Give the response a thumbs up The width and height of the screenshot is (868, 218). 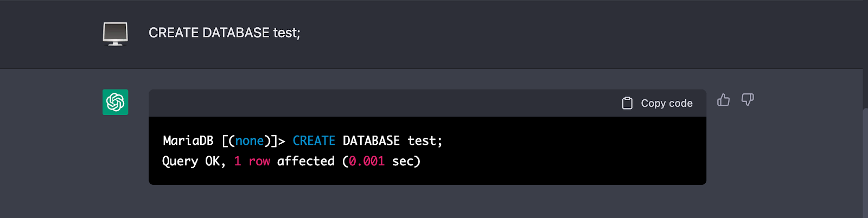[x=723, y=100]
